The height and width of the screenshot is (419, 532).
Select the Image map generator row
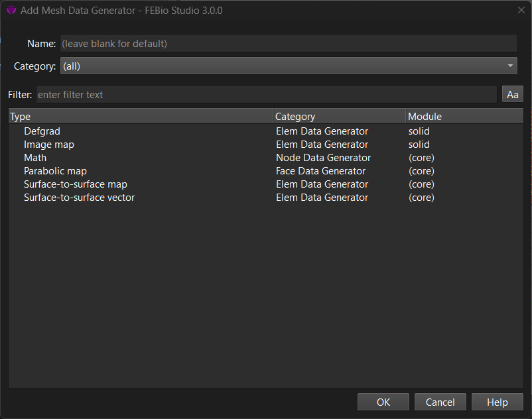coord(265,145)
